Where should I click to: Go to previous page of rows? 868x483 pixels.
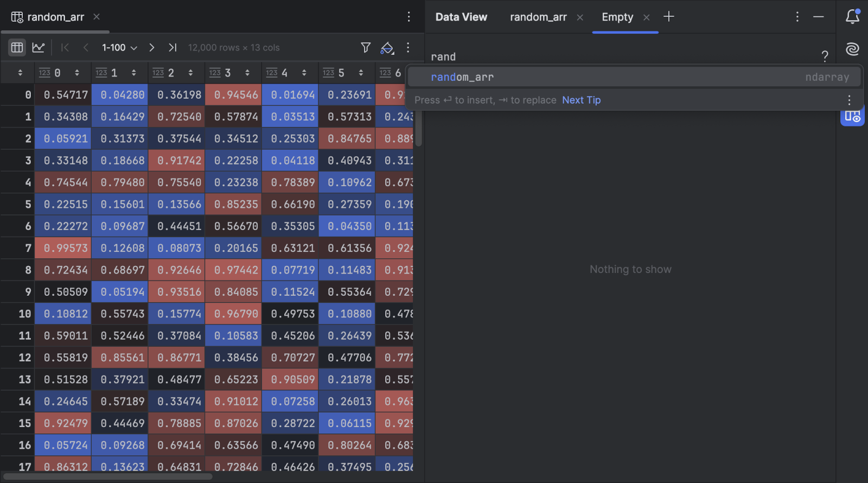(x=86, y=48)
